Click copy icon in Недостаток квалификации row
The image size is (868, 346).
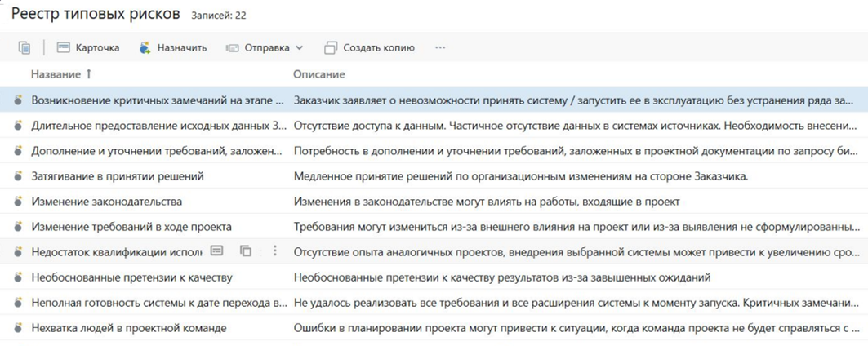[246, 251]
